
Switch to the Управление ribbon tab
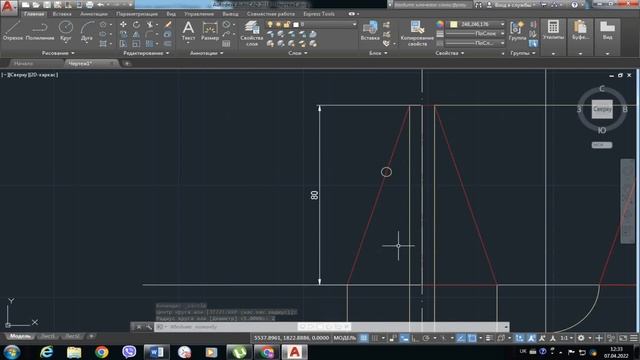[199, 14]
